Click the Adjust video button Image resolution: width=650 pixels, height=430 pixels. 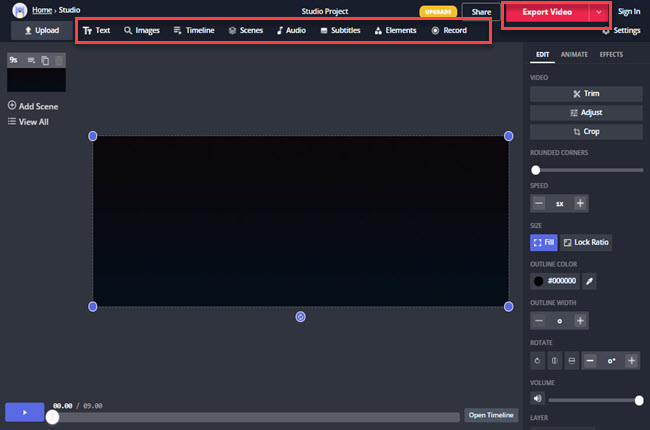(x=586, y=113)
